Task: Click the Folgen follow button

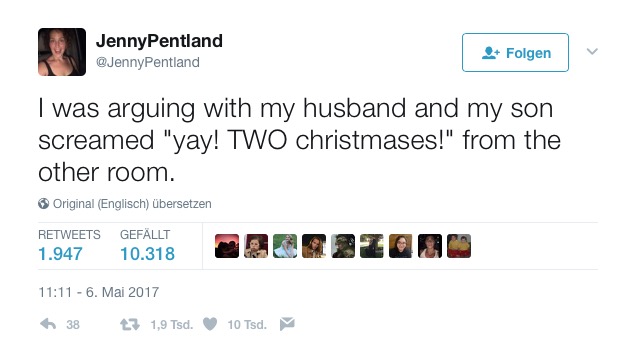Action: [515, 53]
